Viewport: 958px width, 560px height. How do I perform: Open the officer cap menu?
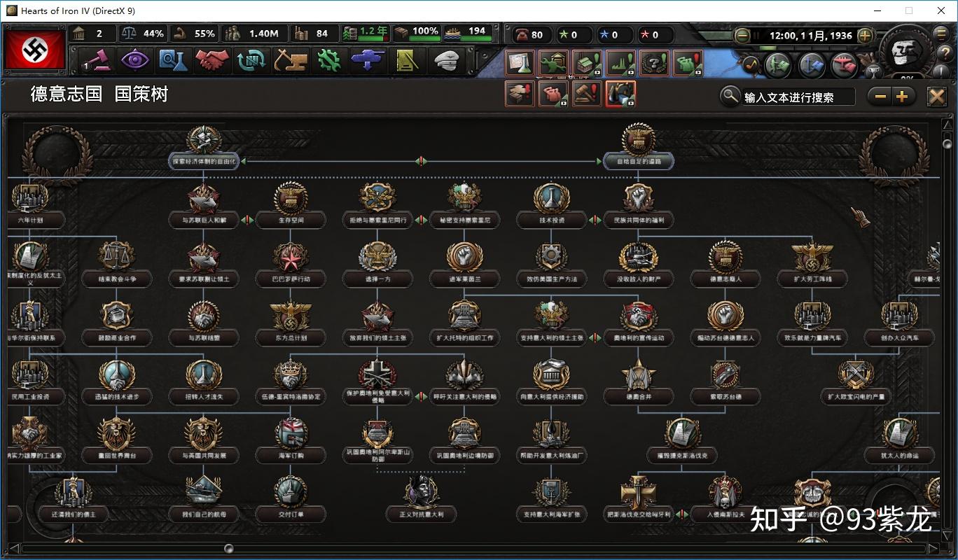pos(446,61)
